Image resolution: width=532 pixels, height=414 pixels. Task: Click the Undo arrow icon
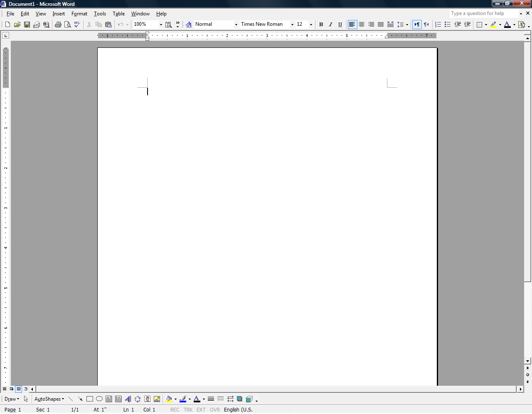(121, 25)
